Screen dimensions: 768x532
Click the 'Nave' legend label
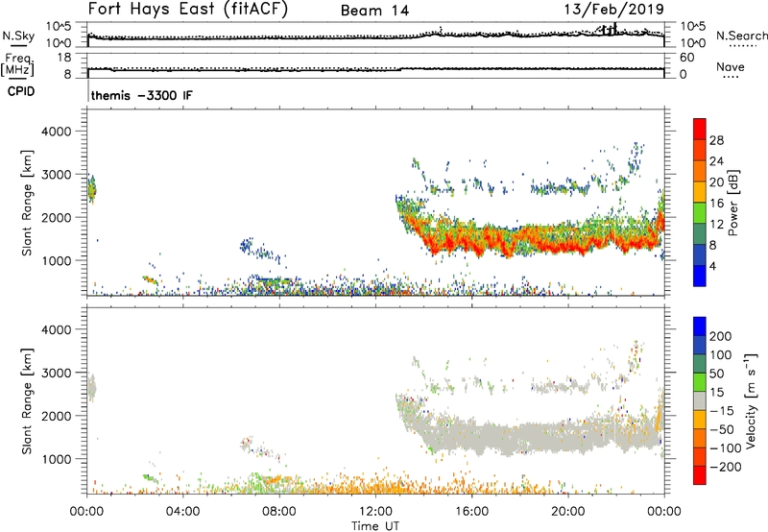point(731,66)
